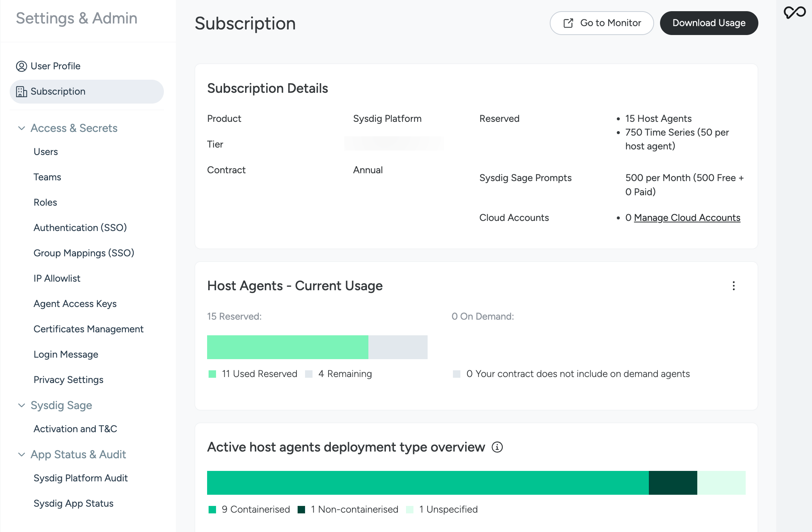Click the redacted Tier value field

pos(394,144)
